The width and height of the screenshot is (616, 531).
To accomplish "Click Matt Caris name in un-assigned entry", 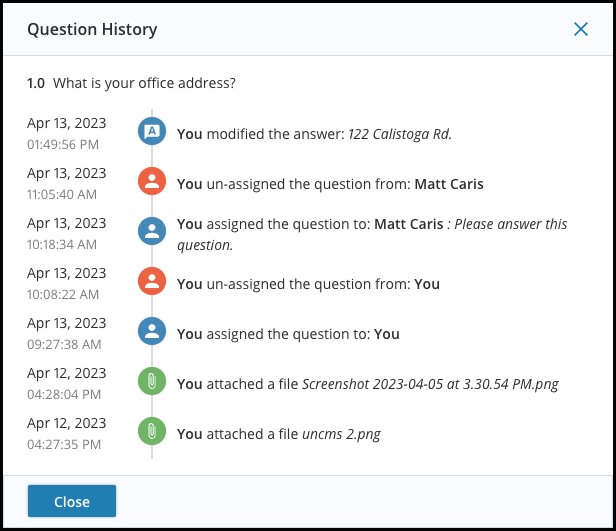I will tap(449, 184).
